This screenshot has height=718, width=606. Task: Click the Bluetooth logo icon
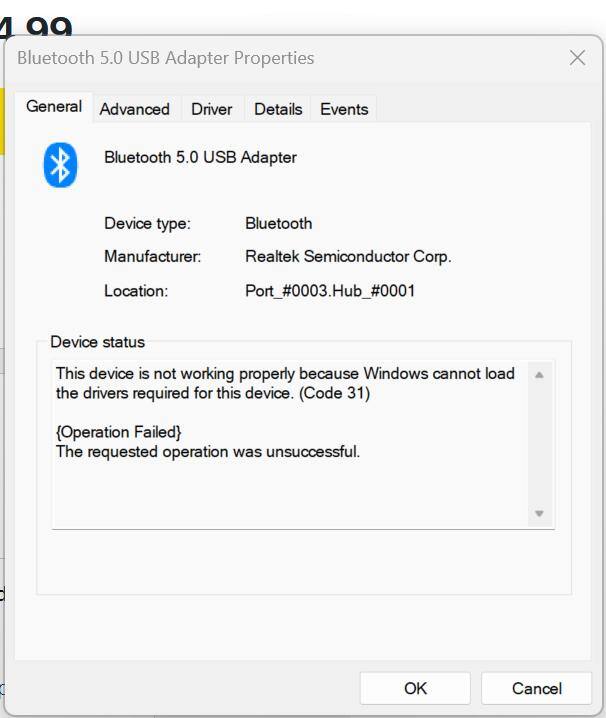(60, 165)
